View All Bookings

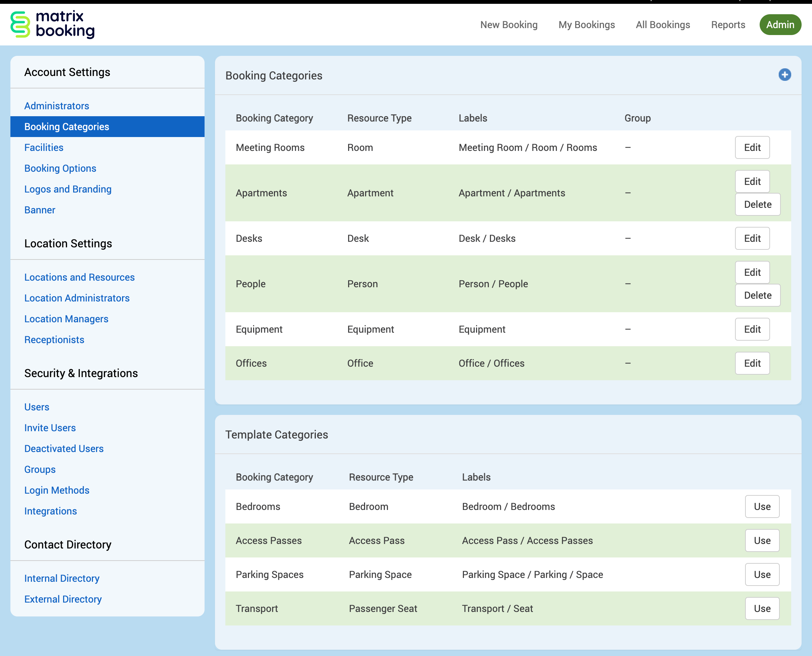[x=663, y=25]
